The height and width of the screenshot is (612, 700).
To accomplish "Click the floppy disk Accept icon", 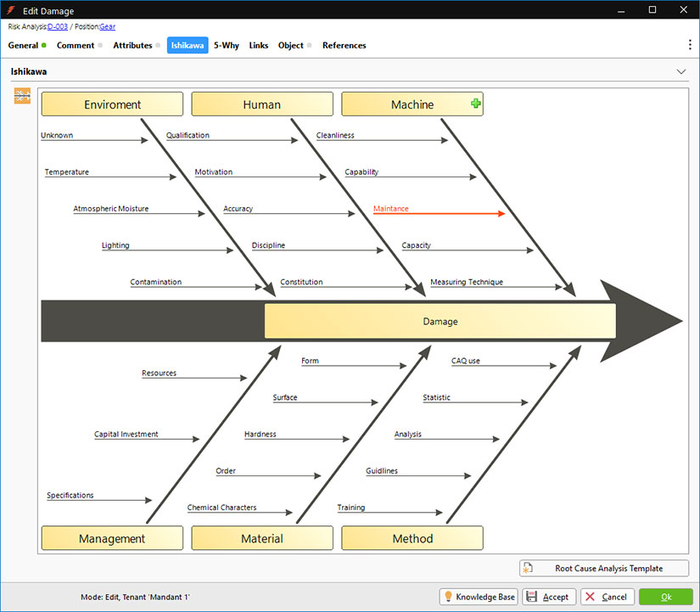I will point(532,597).
